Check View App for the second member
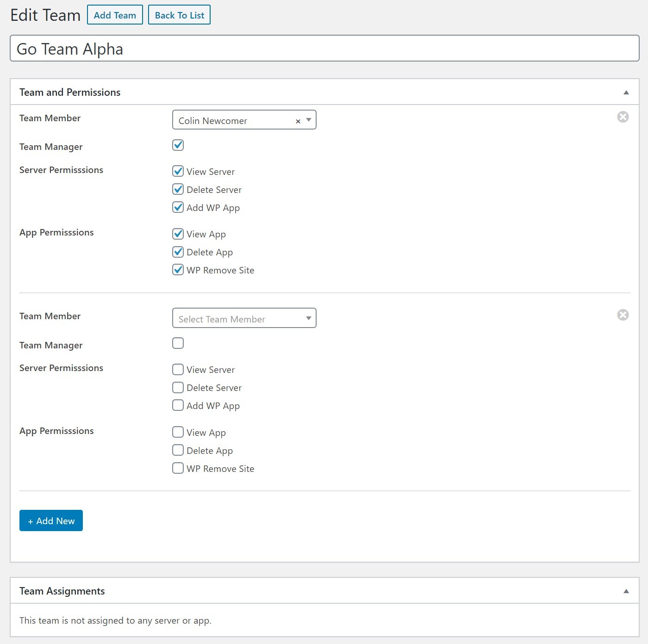This screenshot has height=644, width=648. pos(178,432)
